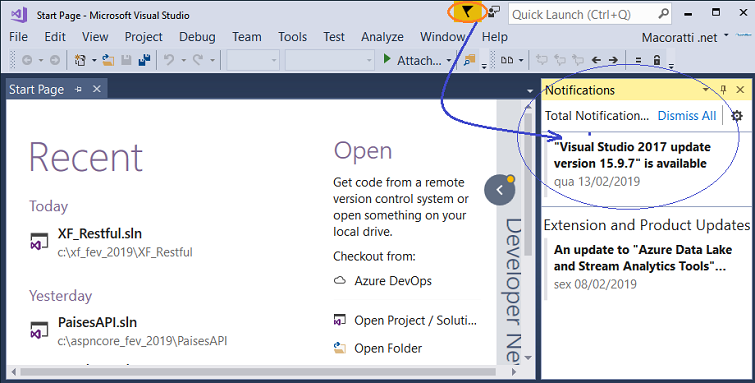Click the Navigate Forward toolbar button
Screen dimensions: 755x383
click(x=55, y=60)
